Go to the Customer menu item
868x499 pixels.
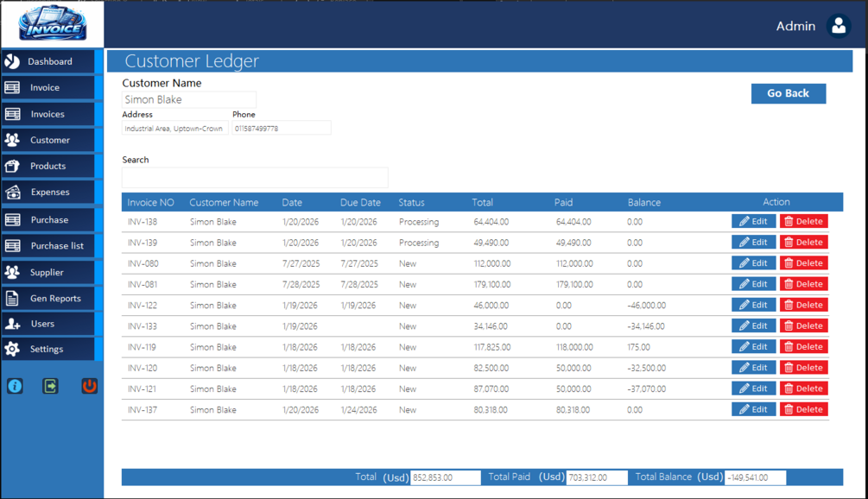(48, 140)
